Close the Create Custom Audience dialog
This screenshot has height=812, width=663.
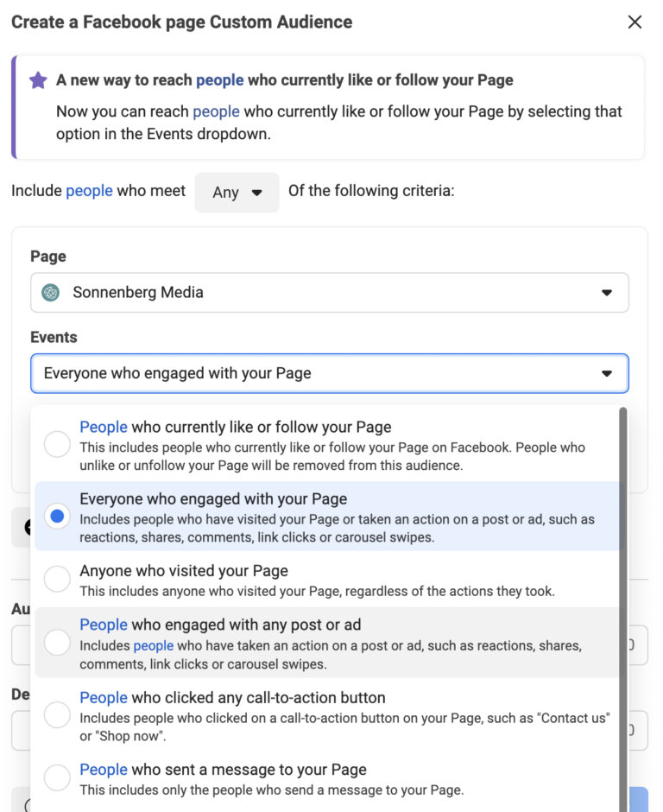pos(635,22)
